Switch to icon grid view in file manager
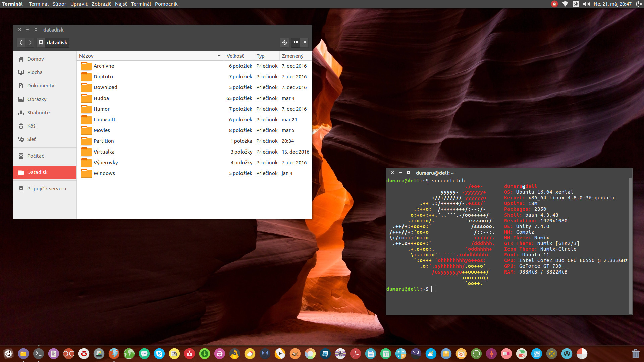Screen dimensions: 644x362 click(x=304, y=43)
